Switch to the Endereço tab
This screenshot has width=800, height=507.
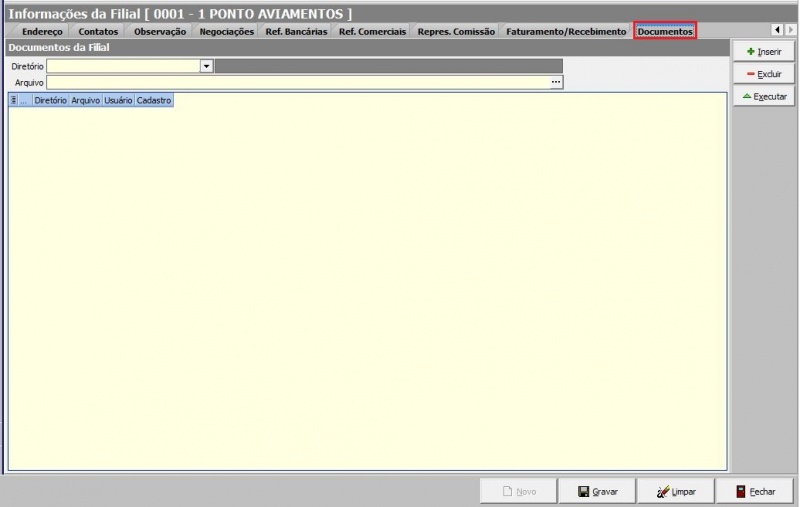42,32
